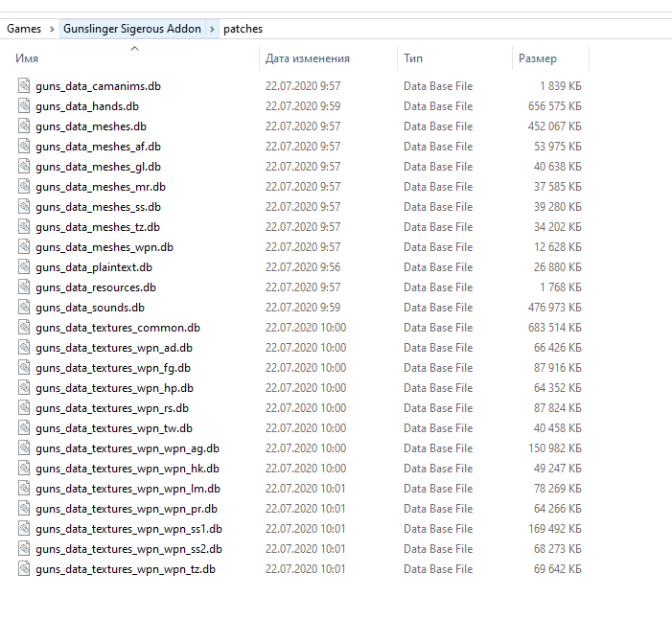Select guns_data_meshes_wpn.db file name

coord(104,247)
